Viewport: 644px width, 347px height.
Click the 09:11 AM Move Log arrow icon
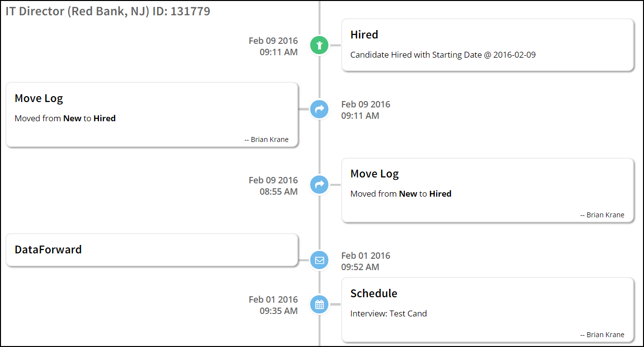[320, 109]
